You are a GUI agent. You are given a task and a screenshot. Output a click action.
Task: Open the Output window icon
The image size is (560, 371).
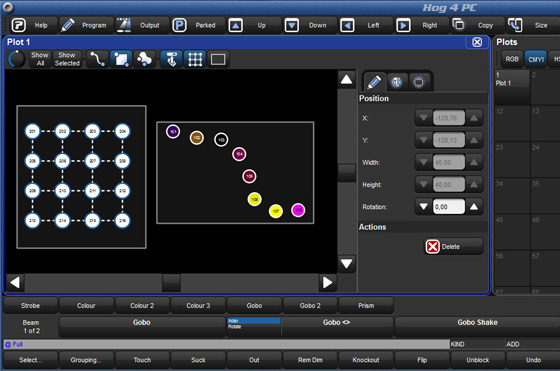tap(124, 25)
